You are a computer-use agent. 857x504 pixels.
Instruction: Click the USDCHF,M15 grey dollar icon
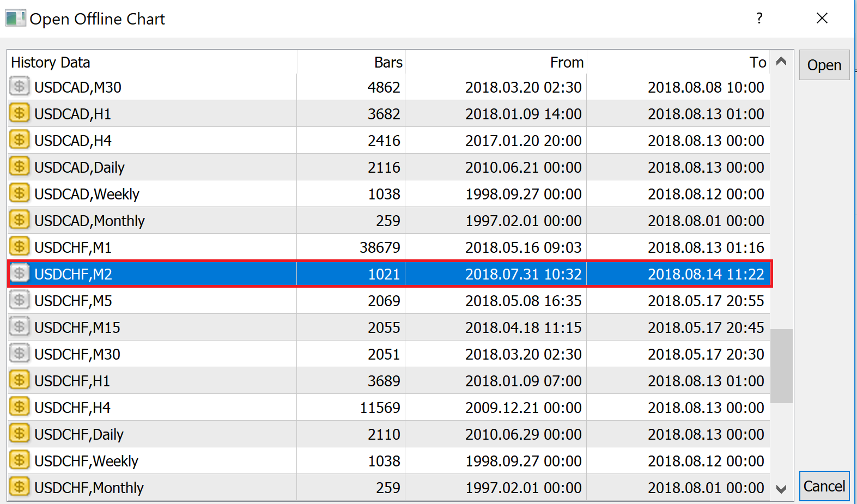point(20,326)
